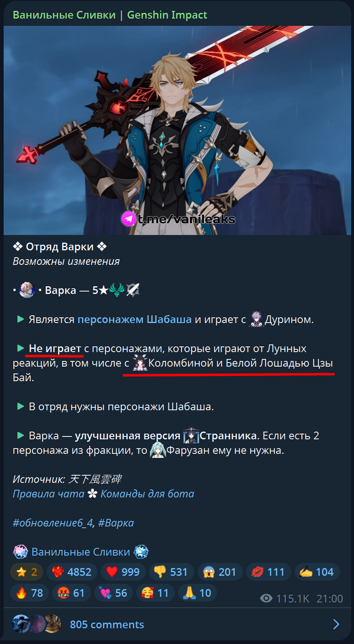The image size is (354, 644).
Task: Open the Varka character image
Action: pos(177,130)
